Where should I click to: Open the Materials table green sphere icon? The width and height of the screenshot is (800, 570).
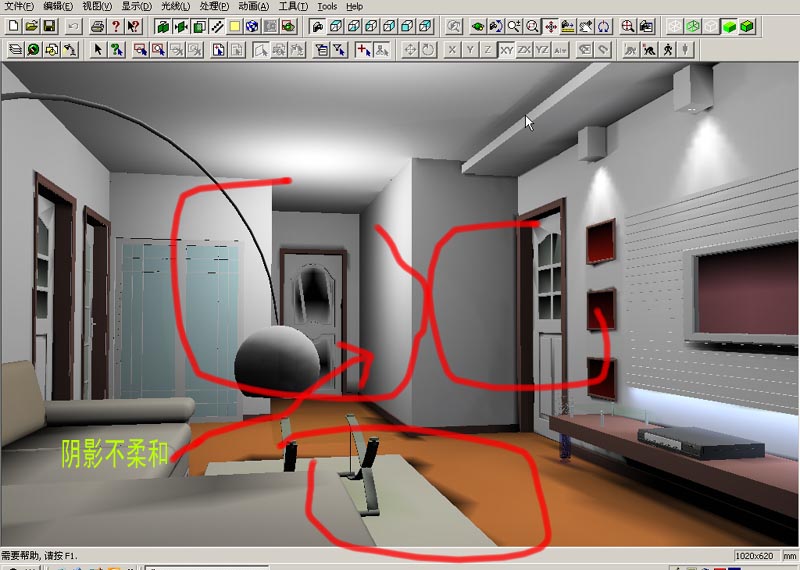(x=33, y=49)
